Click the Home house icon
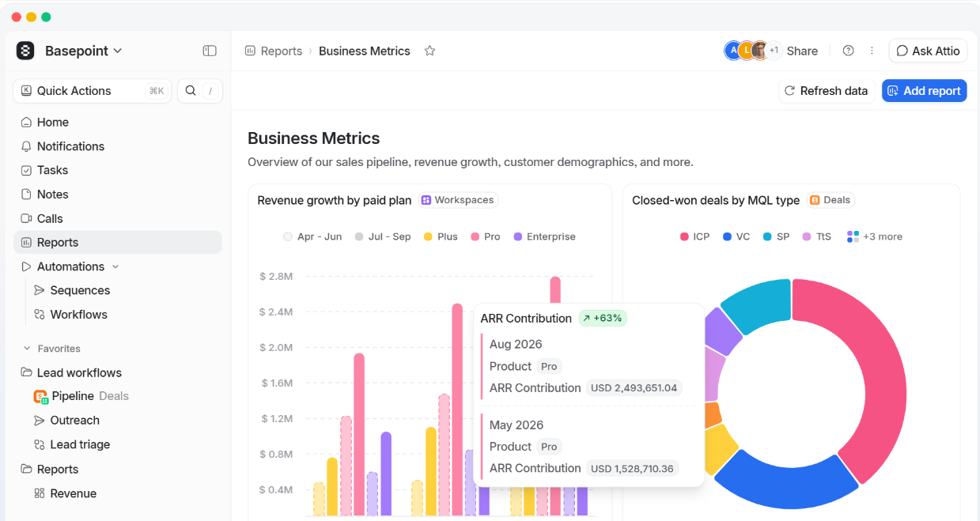Image resolution: width=980 pixels, height=521 pixels. click(x=26, y=122)
